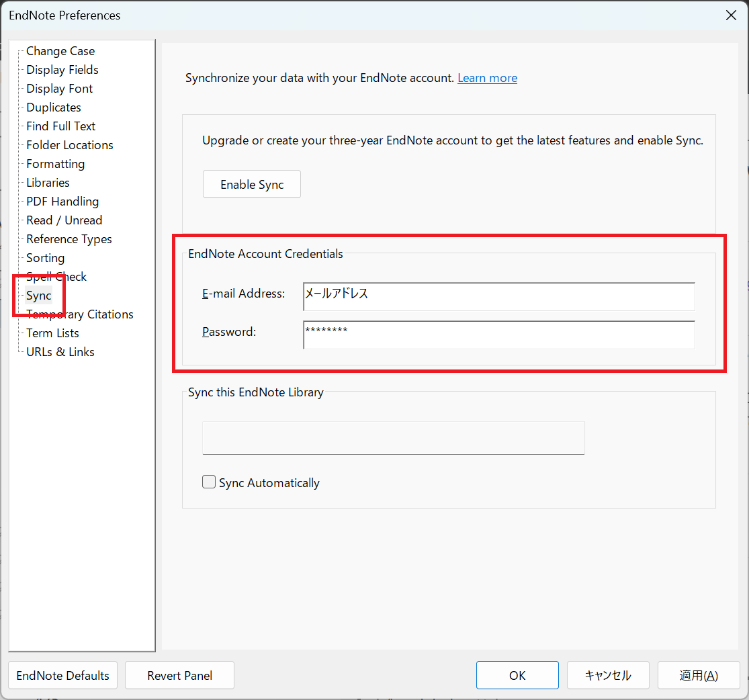
Task: Go to Find Full Text settings
Action: [x=60, y=126]
